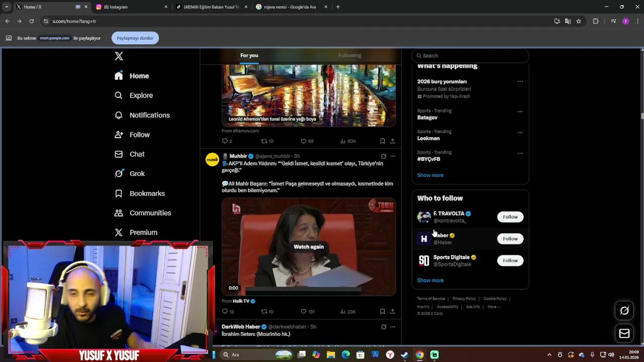The width and height of the screenshot is (644, 362).
Task: Open Bookmarks in the sidebar
Action: 140,194
